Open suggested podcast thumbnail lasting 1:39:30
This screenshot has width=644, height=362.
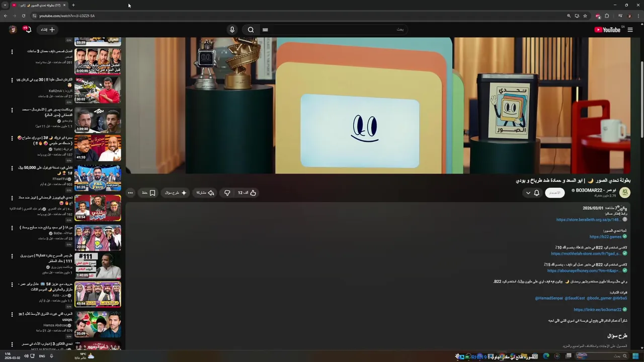pos(98,120)
